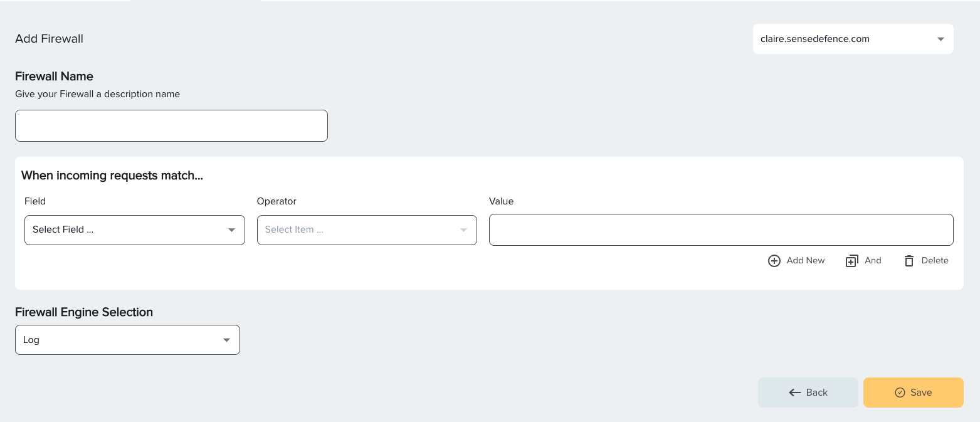Click the checkmark circle icon on Save
The image size is (980, 422).
coord(900,393)
